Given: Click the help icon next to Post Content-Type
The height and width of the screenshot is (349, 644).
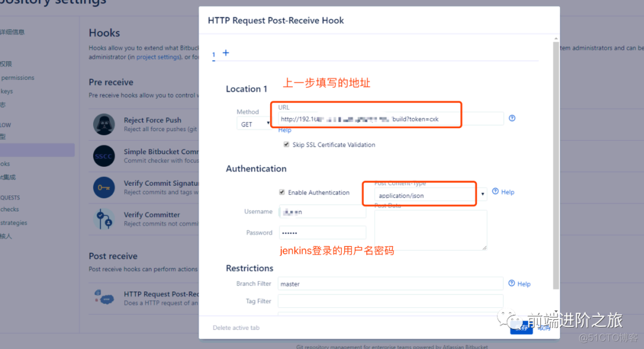Looking at the screenshot, I should click(496, 192).
